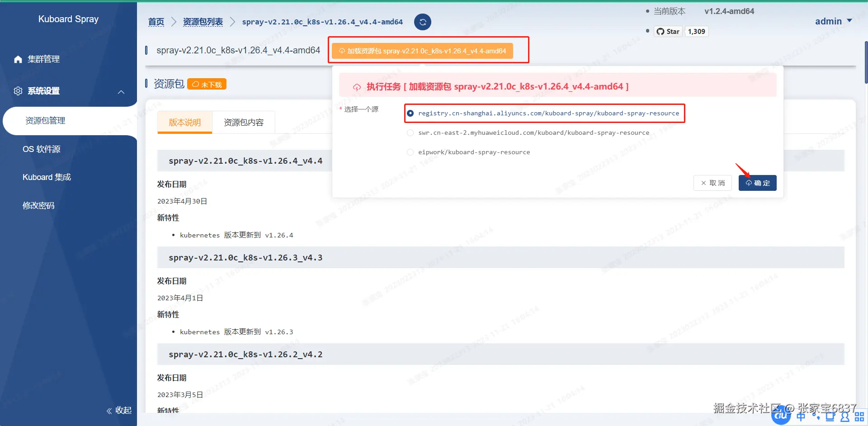Open OS 软件源 in the sidebar
The height and width of the screenshot is (426, 868).
point(41,149)
